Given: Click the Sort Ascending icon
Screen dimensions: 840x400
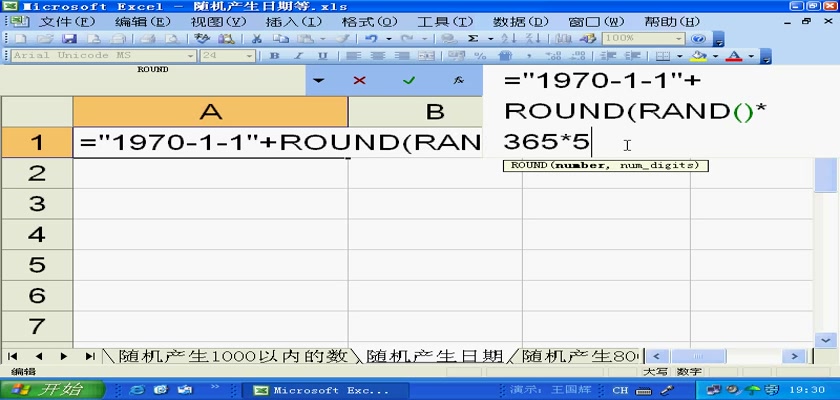Looking at the screenshot, I should (x=510, y=38).
